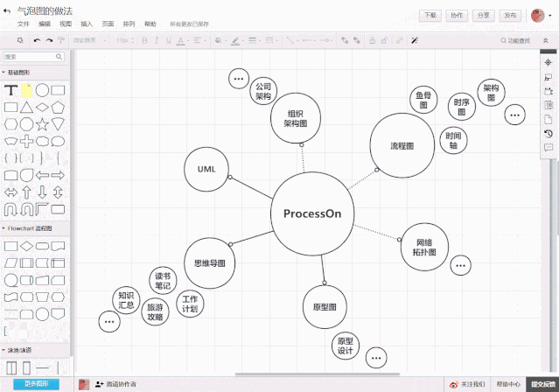This screenshot has width=559, height=392.
Task: Open the 页面 menu
Action: 108,24
